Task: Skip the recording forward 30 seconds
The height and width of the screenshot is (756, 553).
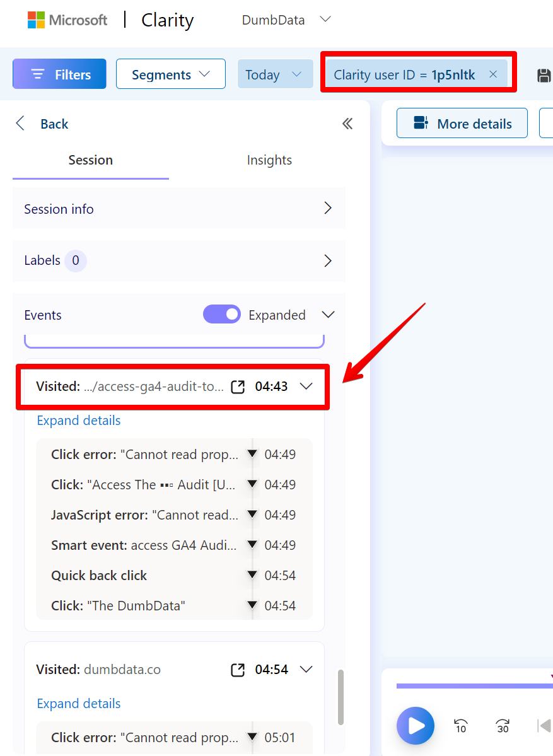Action: pyautogui.click(x=502, y=726)
